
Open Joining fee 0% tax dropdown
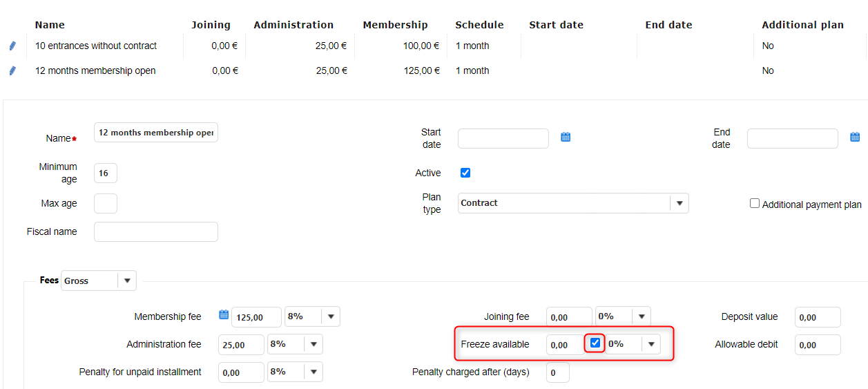(x=642, y=316)
